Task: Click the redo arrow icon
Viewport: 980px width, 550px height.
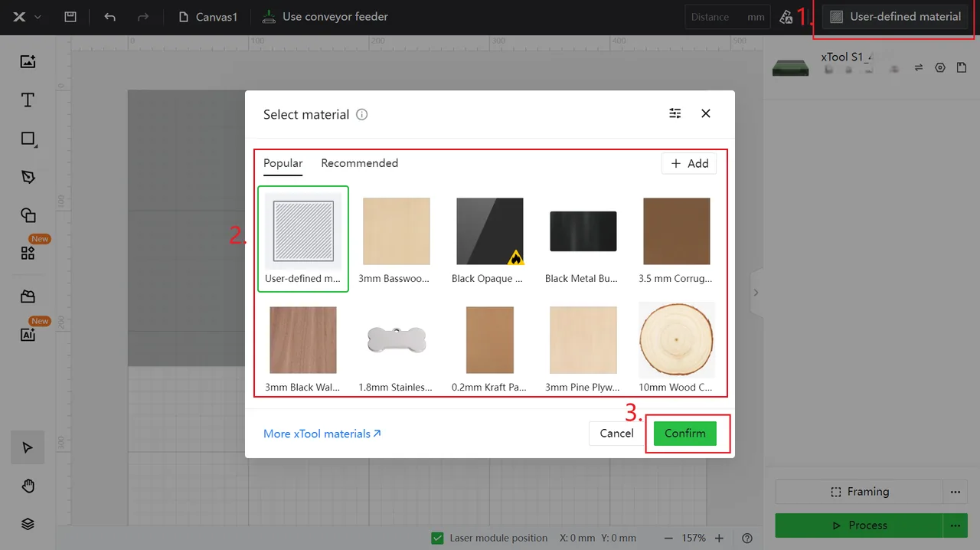Action: point(142,17)
